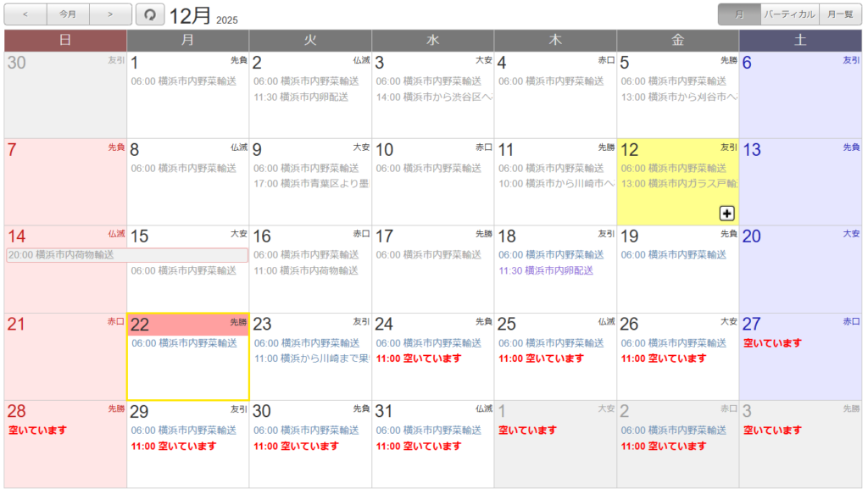Click the next month arrow button
868x489 pixels.
click(x=110, y=14)
